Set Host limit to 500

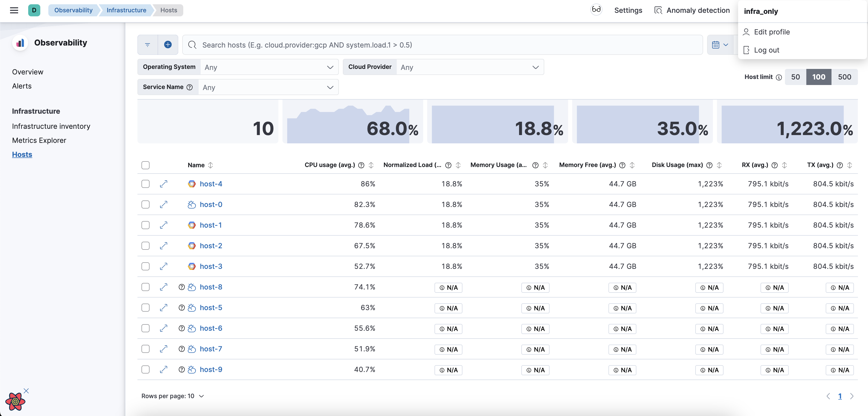click(844, 77)
